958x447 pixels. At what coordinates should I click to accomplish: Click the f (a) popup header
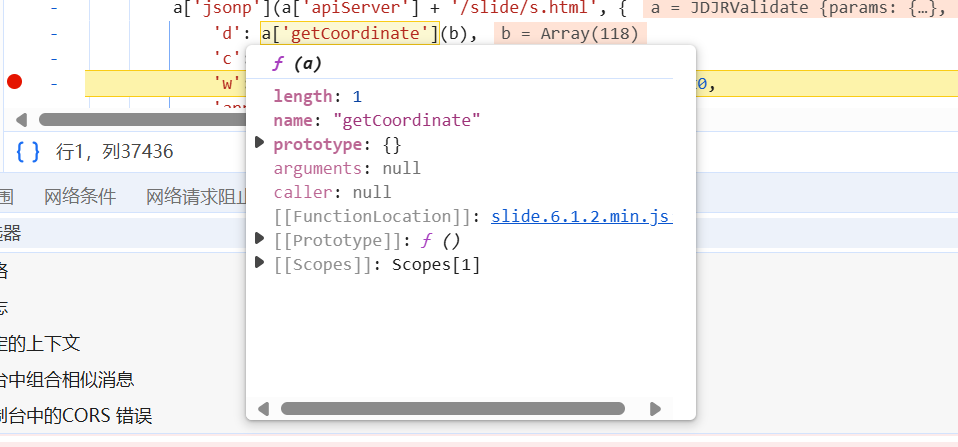coord(297,64)
